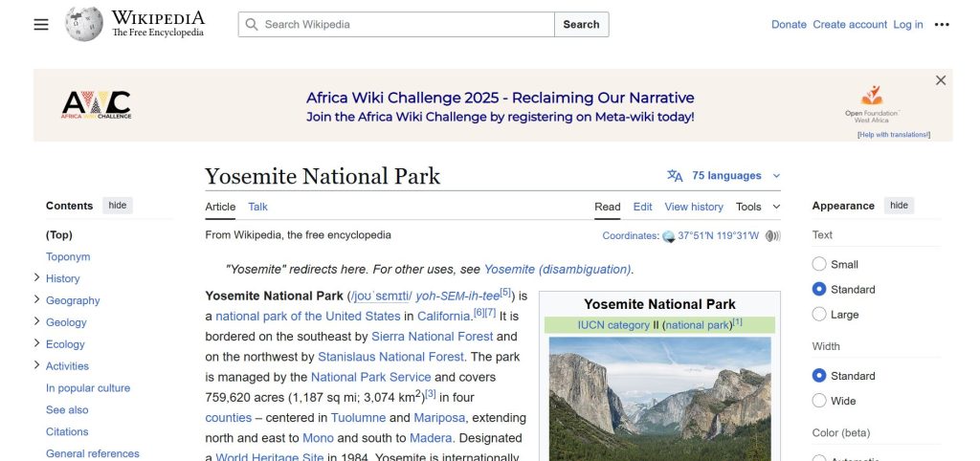Click the Wikipedia globe logo
The width and height of the screenshot is (980, 461).
click(x=84, y=24)
